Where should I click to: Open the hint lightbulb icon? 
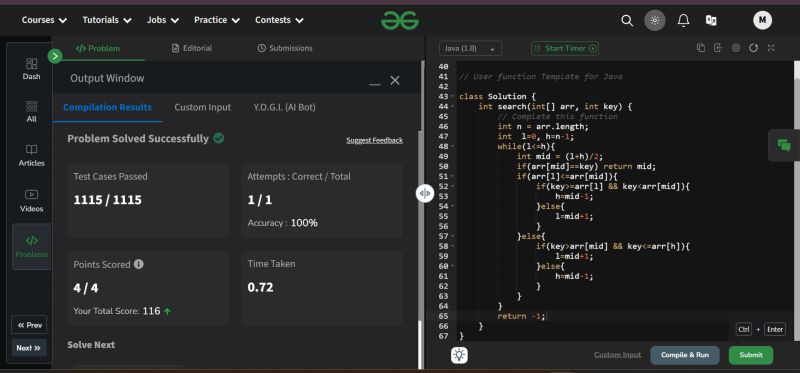(x=459, y=355)
